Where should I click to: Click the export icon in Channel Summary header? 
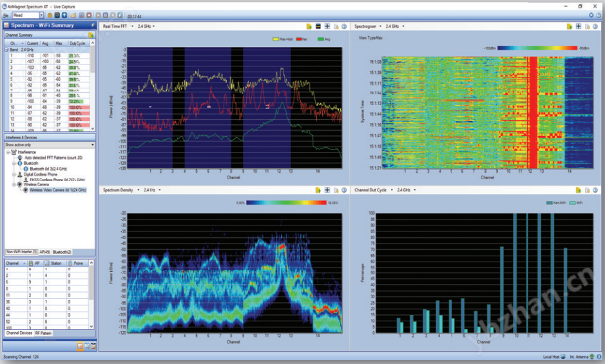[x=91, y=35]
